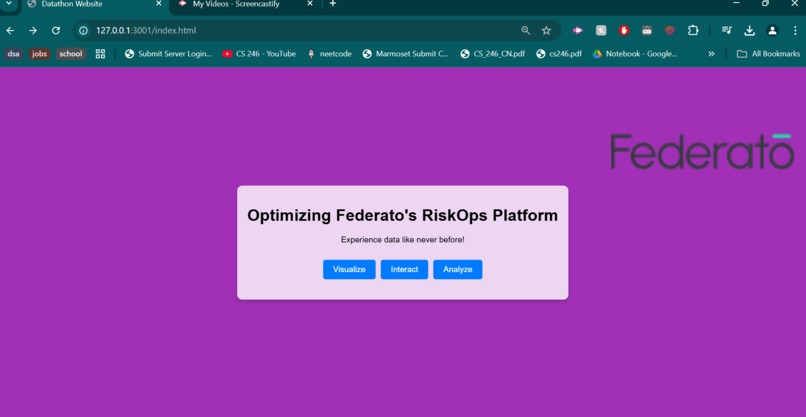This screenshot has height=417, width=806.
Task: Click 'Experience data like never before!' text
Action: [x=402, y=240]
